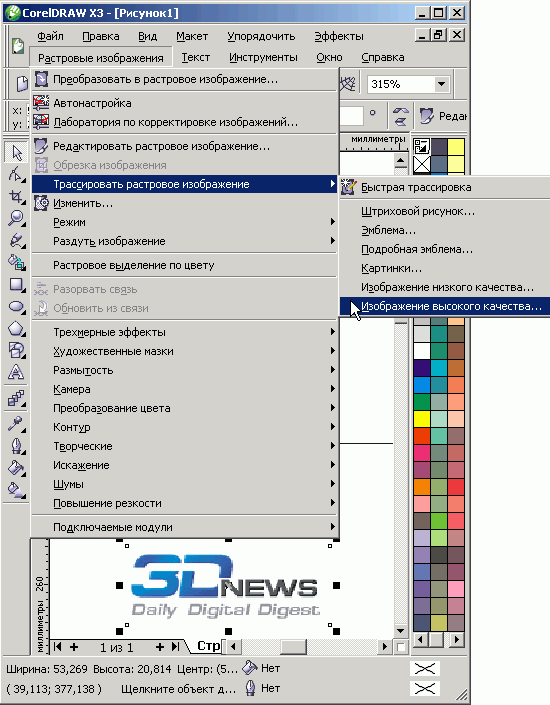The width and height of the screenshot is (550, 705).
Task: Expand the Камера submenu
Action: (x=332, y=388)
